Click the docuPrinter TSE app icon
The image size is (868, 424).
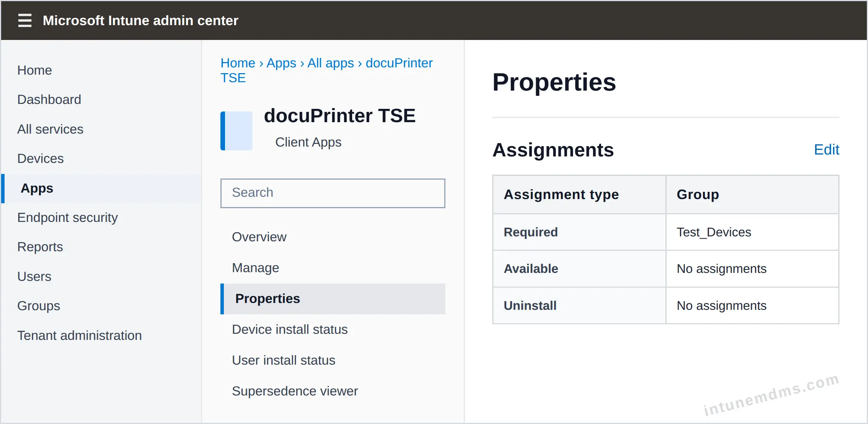pyautogui.click(x=236, y=131)
